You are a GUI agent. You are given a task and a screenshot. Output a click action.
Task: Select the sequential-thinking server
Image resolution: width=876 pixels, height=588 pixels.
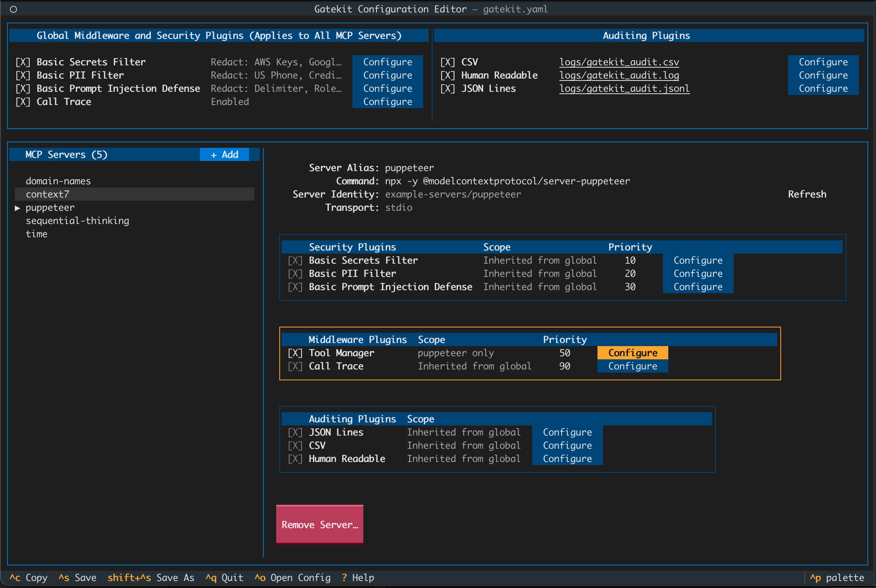[77, 221]
